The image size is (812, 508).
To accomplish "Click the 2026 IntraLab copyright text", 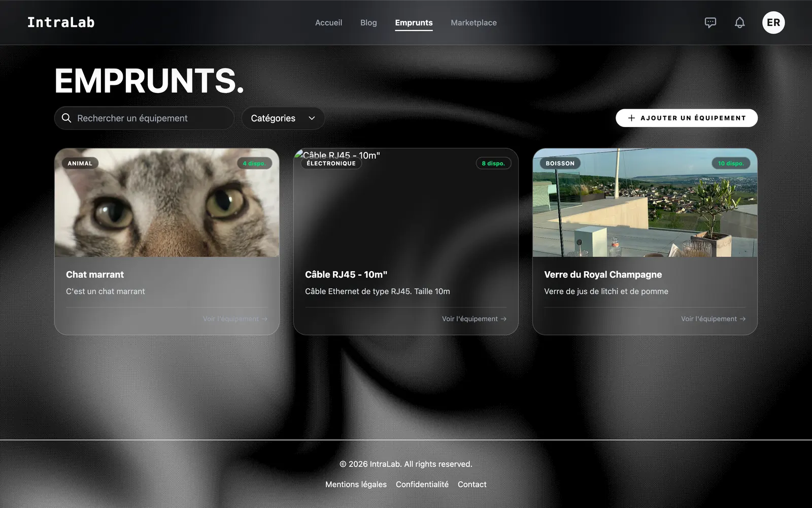I will pyautogui.click(x=406, y=464).
